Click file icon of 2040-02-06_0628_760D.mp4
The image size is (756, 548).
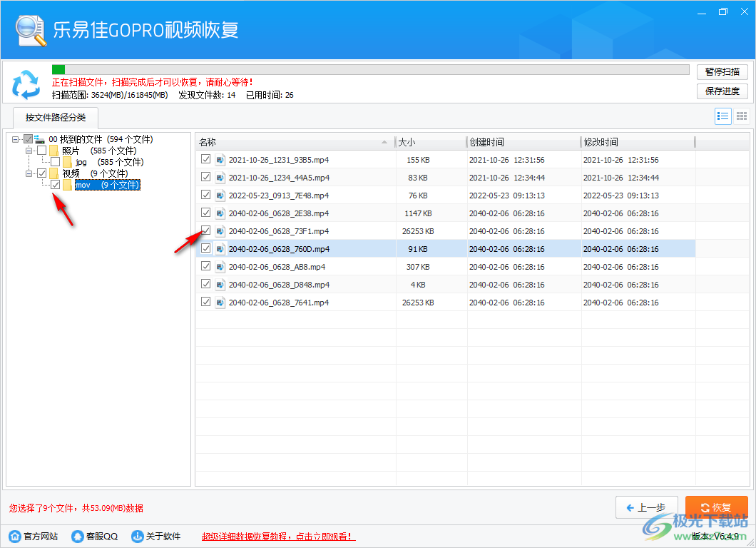point(220,249)
